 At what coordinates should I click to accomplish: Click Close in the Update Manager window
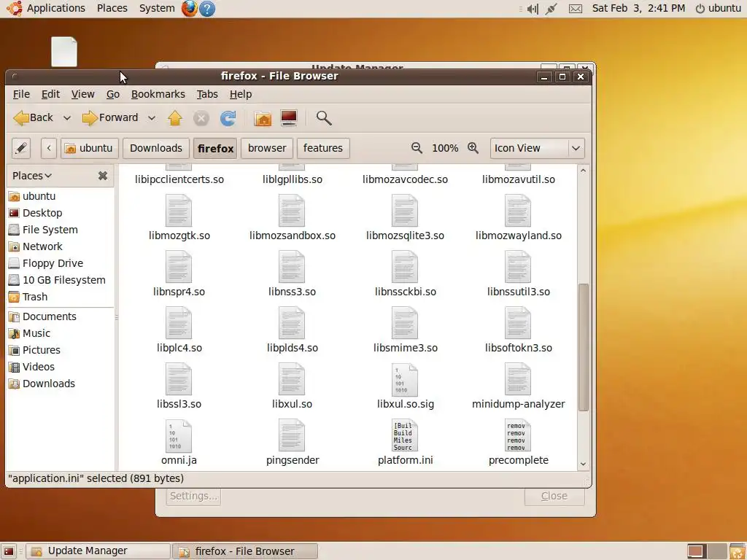point(554,496)
